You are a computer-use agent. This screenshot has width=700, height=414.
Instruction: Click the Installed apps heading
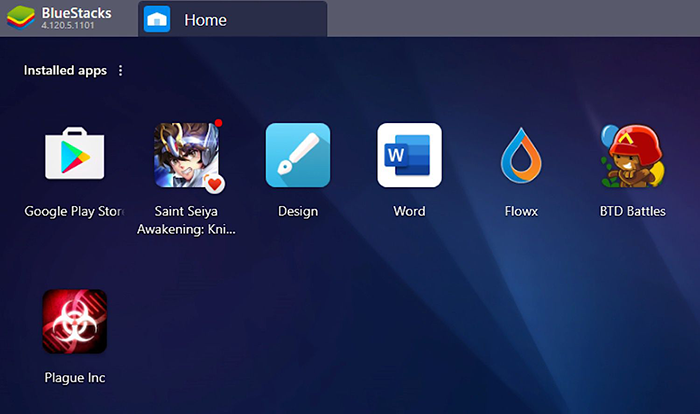click(x=64, y=71)
